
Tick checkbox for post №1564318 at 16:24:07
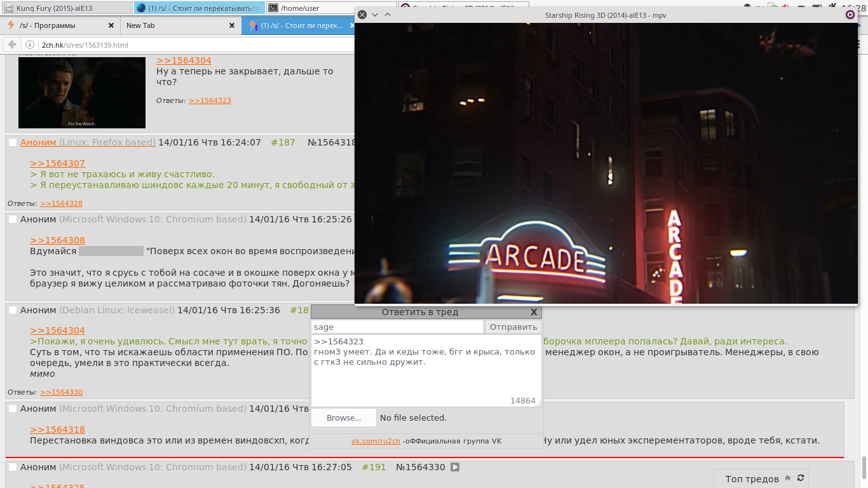(13, 142)
